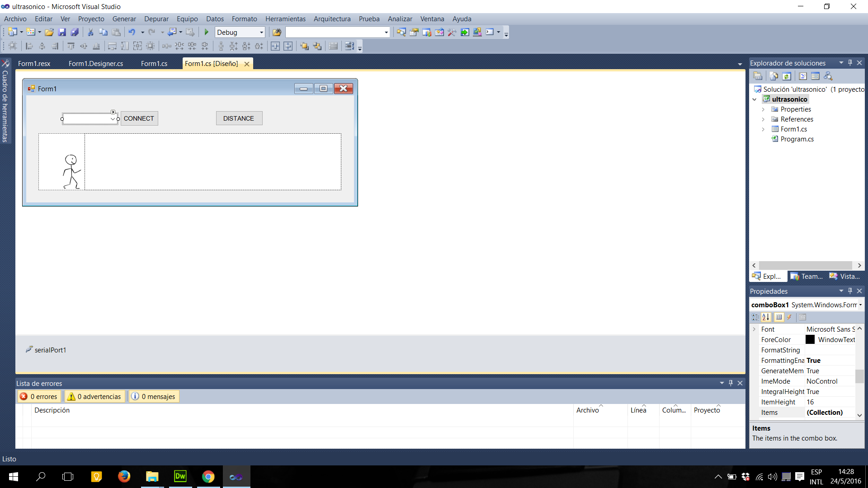The image size is (868, 488).
Task: Click the black ForeColor swatch
Action: click(x=810, y=340)
